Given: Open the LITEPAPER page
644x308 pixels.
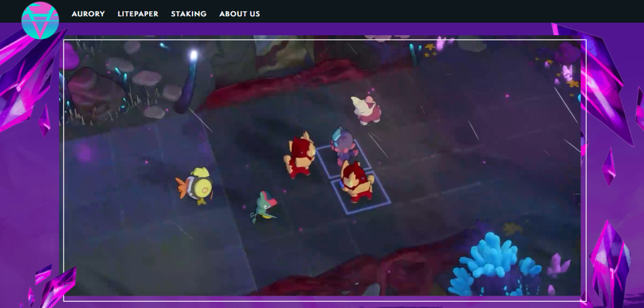Looking at the screenshot, I should (x=138, y=14).
